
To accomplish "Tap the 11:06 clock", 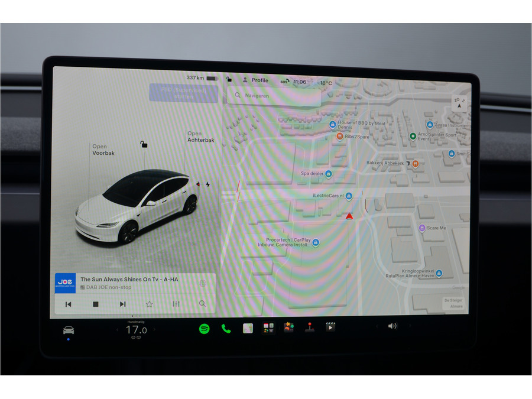I will [300, 82].
